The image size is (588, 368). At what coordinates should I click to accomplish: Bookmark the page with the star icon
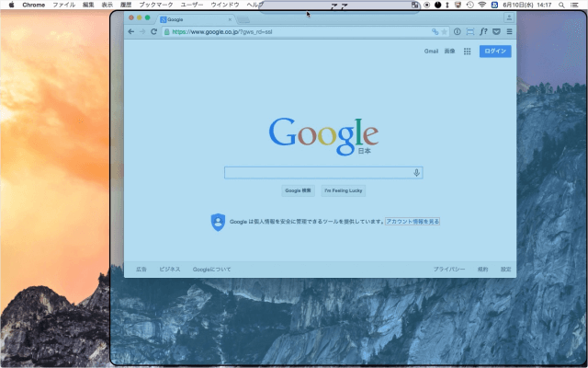[x=445, y=32]
